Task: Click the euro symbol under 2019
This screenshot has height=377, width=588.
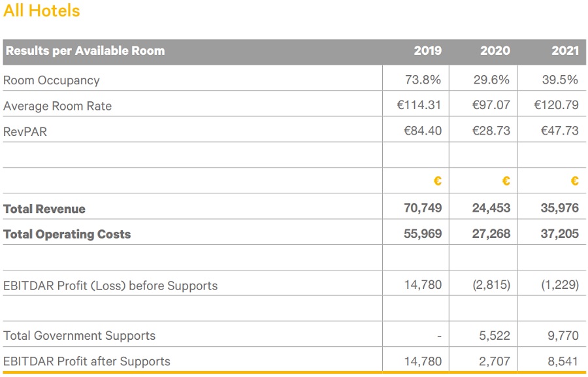Action: [437, 181]
